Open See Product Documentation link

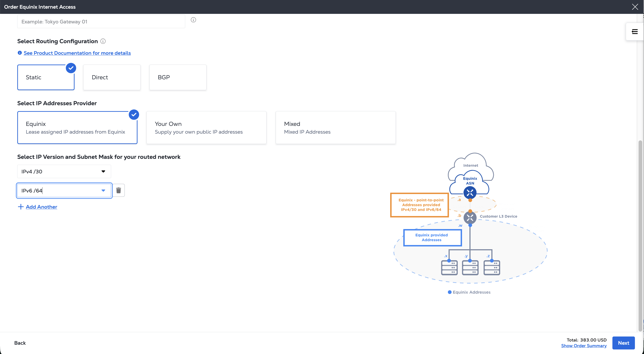pyautogui.click(x=77, y=53)
